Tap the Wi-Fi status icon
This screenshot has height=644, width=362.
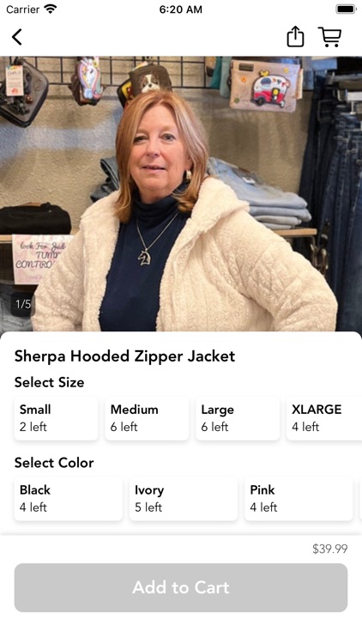(x=51, y=9)
